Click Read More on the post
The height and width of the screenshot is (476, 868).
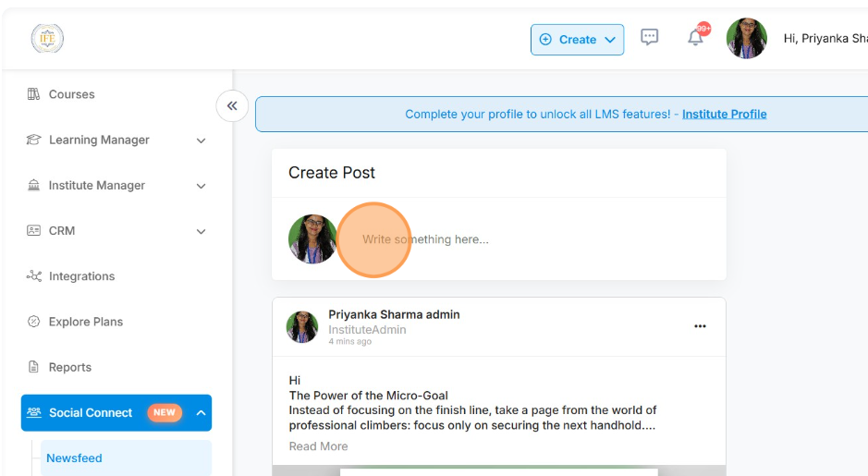pos(318,446)
